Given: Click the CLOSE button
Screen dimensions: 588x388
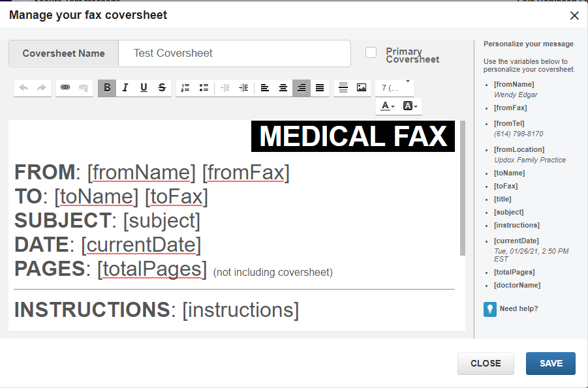Looking at the screenshot, I should coord(486,363).
